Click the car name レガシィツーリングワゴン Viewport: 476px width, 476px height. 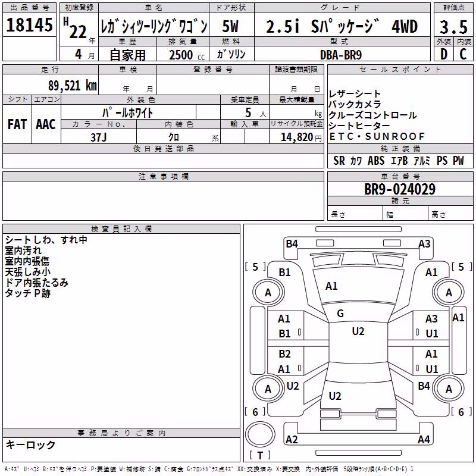pos(154,27)
